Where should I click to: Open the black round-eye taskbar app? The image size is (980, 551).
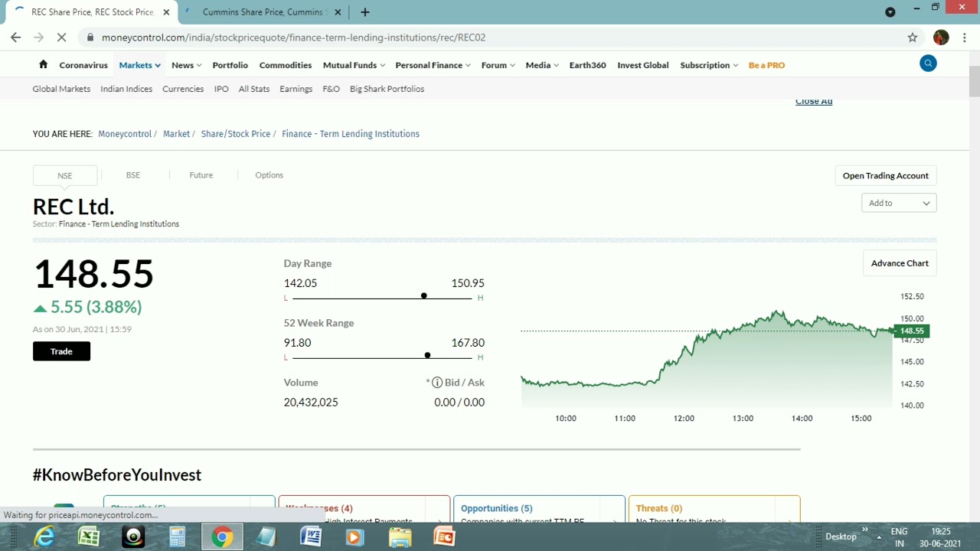click(x=133, y=537)
